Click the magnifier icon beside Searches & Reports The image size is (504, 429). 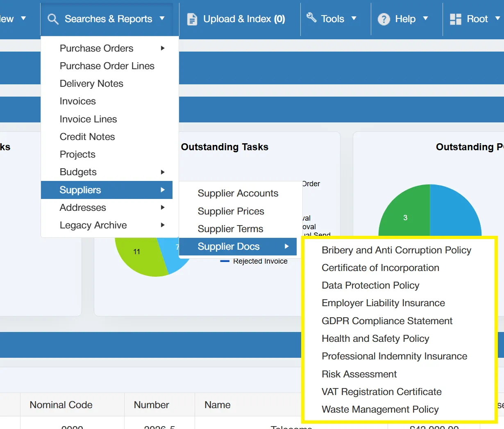pyautogui.click(x=53, y=19)
